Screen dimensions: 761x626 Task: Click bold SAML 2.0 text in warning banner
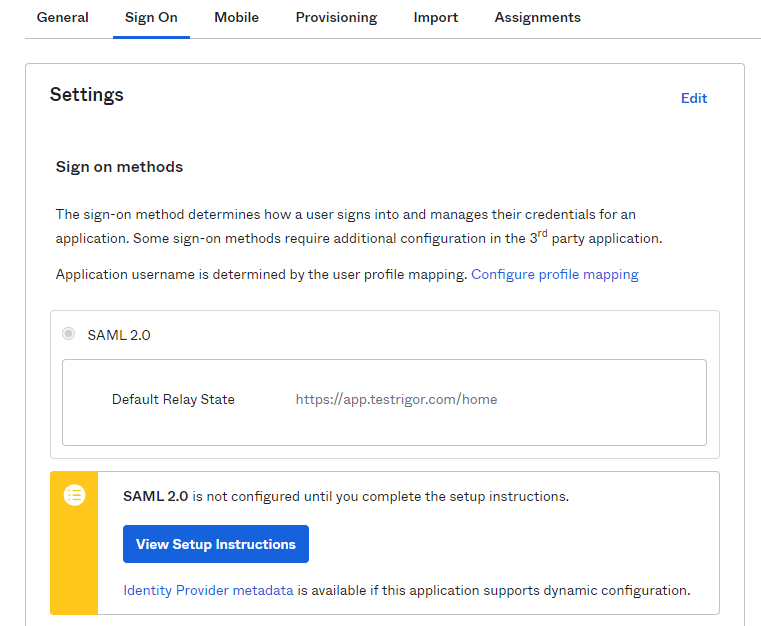[155, 496]
